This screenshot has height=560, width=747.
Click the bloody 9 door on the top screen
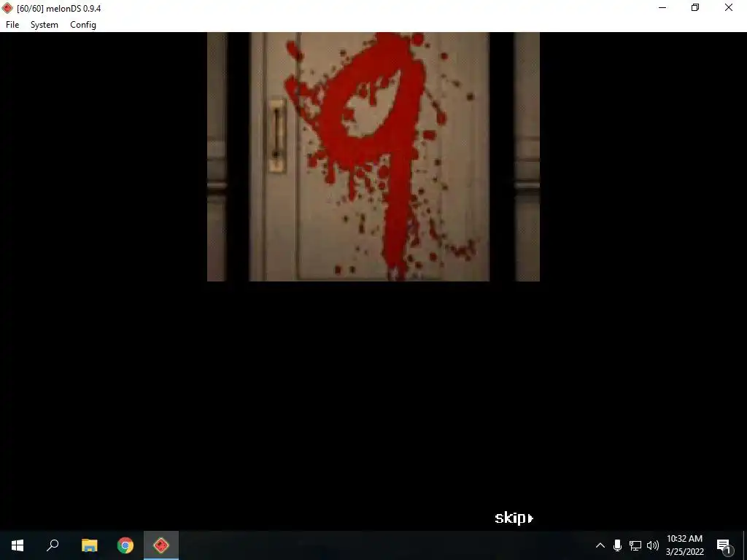(x=370, y=157)
